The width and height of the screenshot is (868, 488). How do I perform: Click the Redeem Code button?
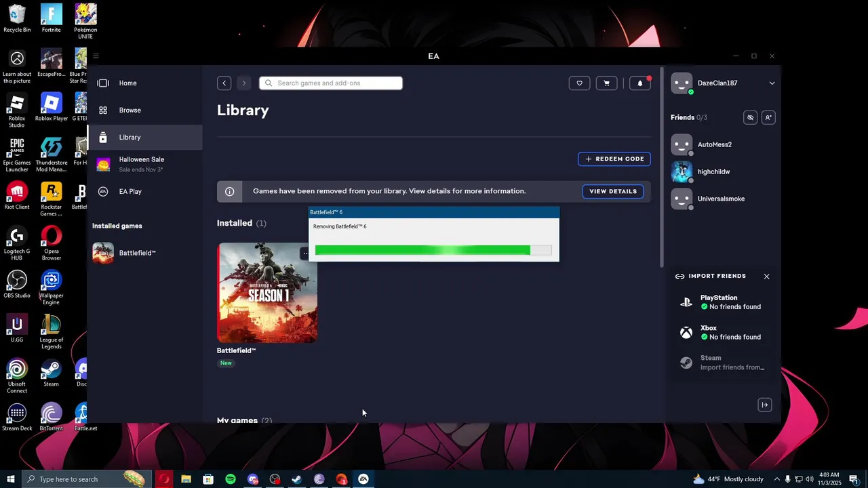point(614,159)
